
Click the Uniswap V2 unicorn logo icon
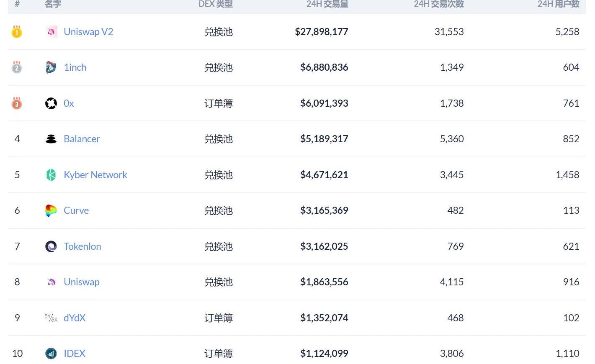click(x=51, y=32)
